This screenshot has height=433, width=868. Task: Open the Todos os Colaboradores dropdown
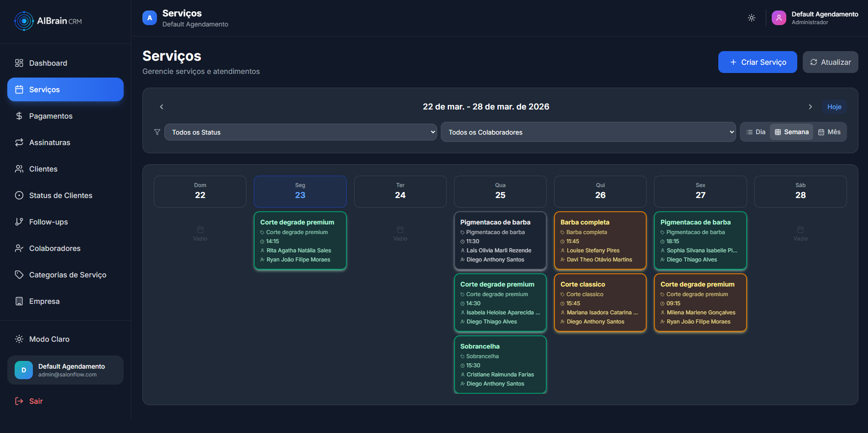(588, 132)
